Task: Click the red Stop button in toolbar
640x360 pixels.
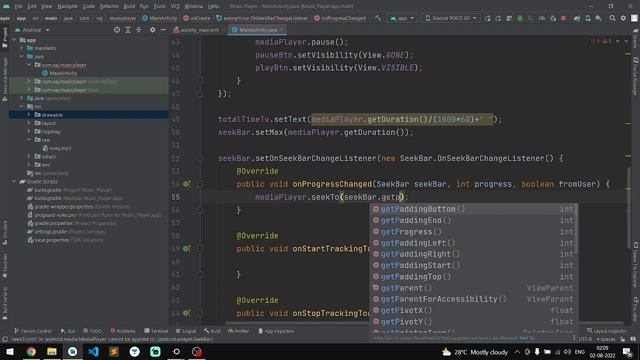Action: point(564,18)
